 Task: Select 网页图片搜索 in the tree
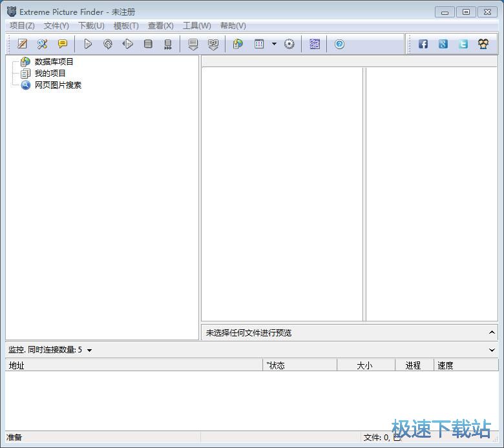[x=58, y=85]
